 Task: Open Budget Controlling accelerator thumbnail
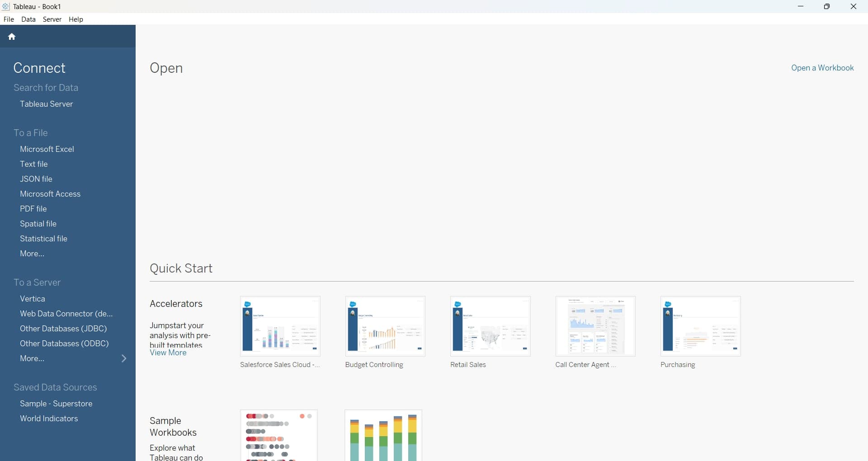click(x=385, y=326)
